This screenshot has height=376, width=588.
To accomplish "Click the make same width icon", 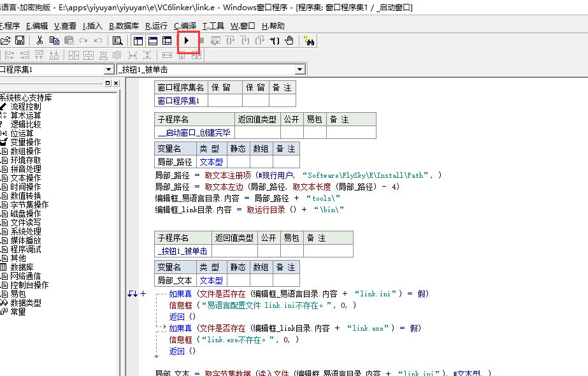I will click(x=168, y=55).
